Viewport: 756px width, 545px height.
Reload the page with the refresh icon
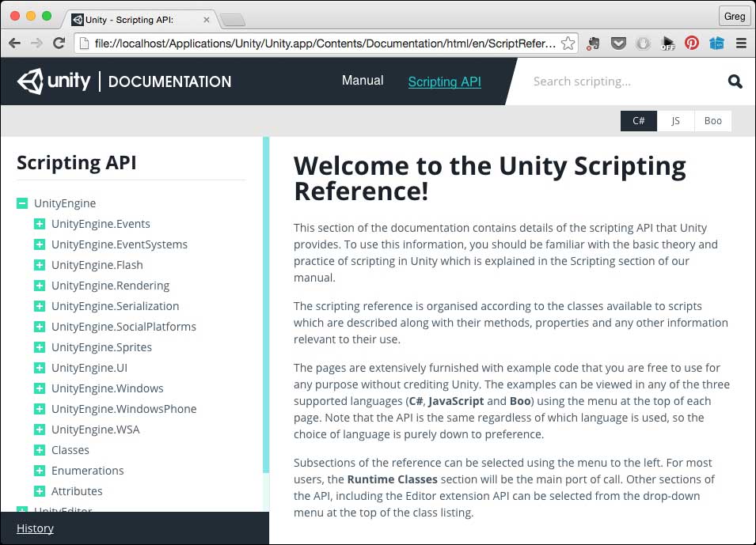tap(59, 44)
